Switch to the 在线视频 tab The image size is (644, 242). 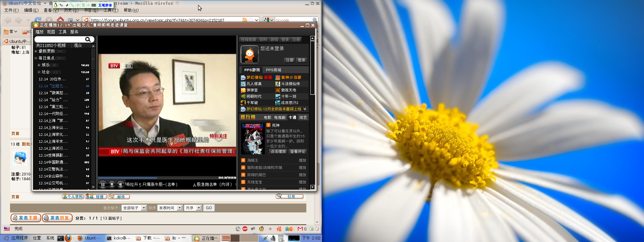pos(248,40)
